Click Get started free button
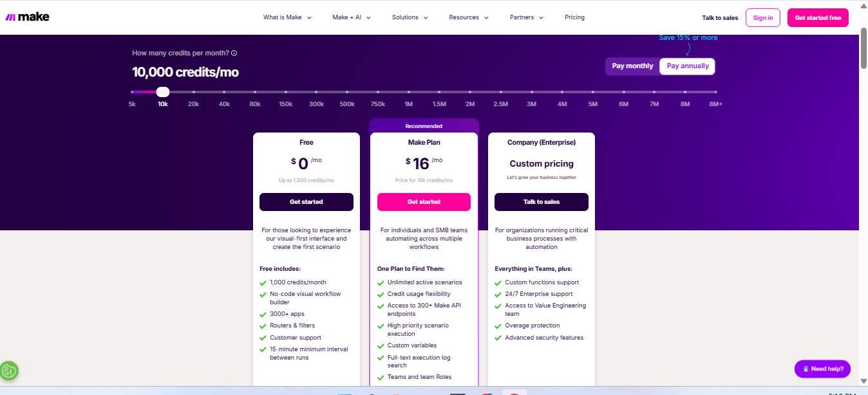This screenshot has width=868, height=395. (818, 18)
